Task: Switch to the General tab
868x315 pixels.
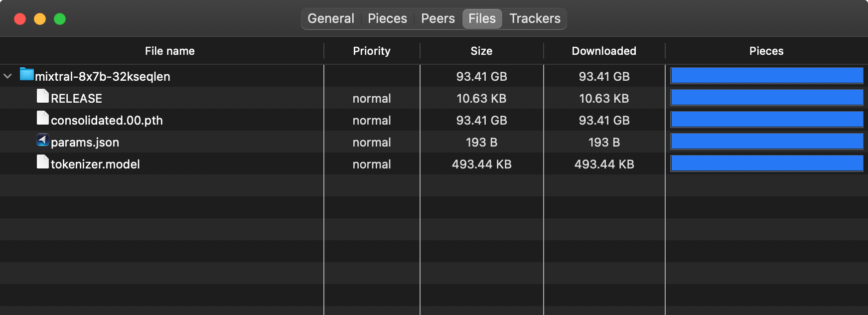Action: tap(331, 18)
